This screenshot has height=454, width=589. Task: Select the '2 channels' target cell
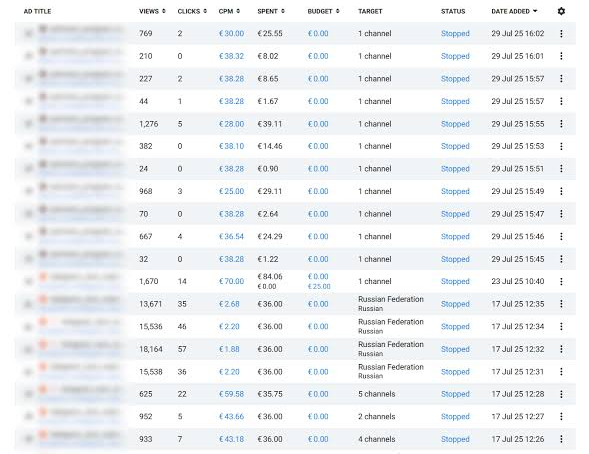click(376, 416)
